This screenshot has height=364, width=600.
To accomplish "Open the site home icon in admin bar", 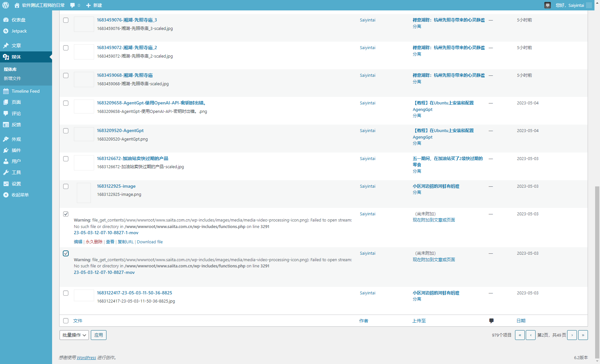I will pos(17,5).
